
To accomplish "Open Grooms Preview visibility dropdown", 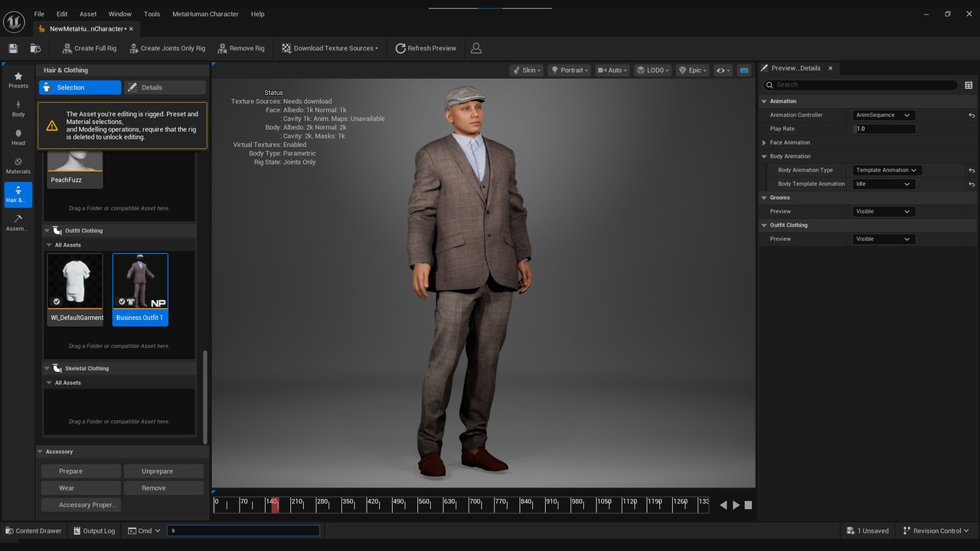I will pyautogui.click(x=883, y=211).
